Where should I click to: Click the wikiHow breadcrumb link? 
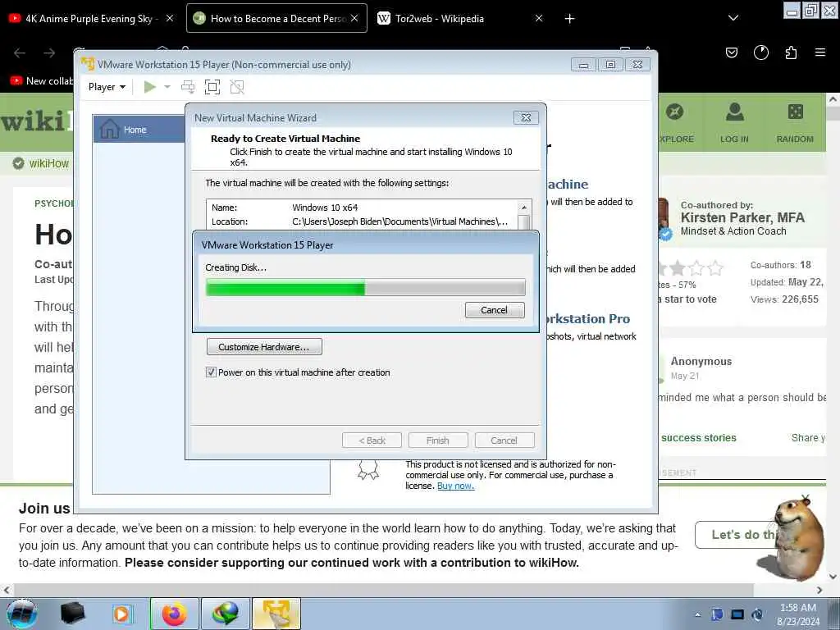pyautogui.click(x=48, y=163)
